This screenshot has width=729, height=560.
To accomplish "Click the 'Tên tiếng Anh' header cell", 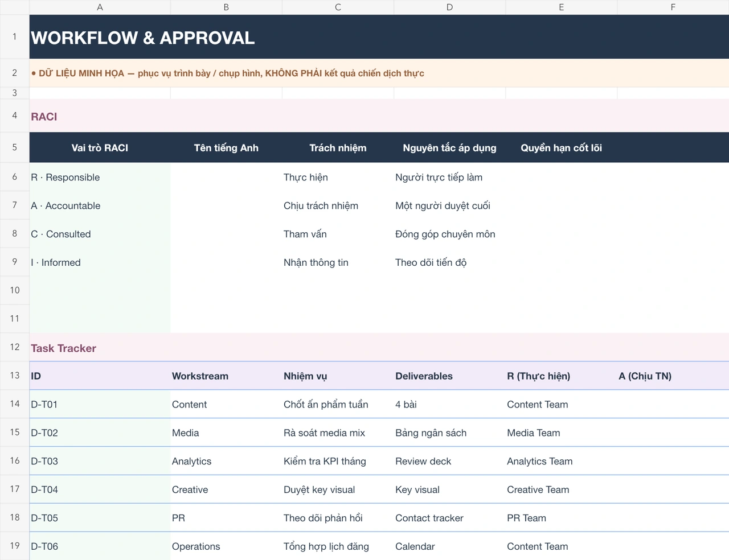I will [226, 147].
